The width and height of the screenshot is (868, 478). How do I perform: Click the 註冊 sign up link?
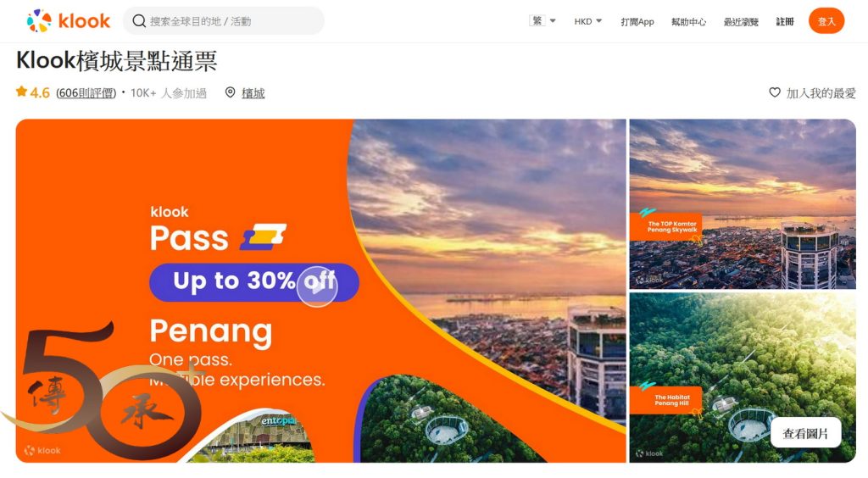click(784, 21)
